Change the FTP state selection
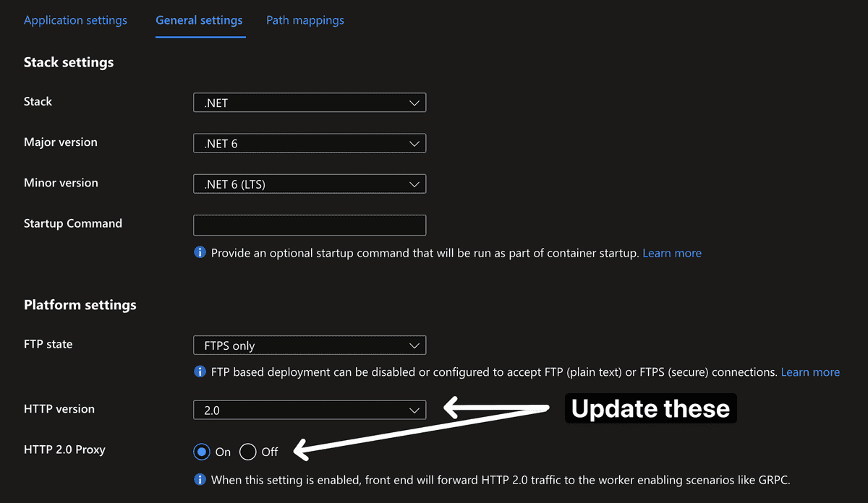The height and width of the screenshot is (503, 868). point(310,345)
